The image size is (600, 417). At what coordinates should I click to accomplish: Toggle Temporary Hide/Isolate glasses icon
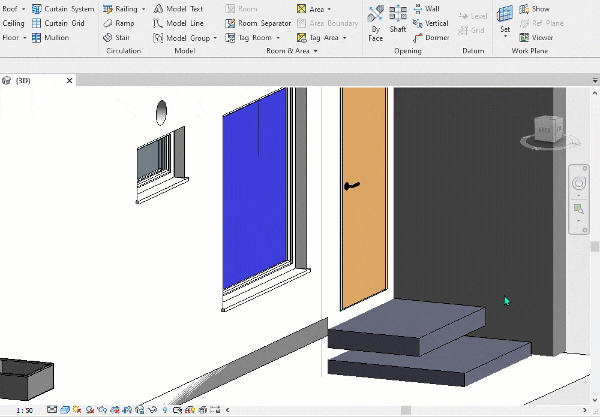[152, 410]
